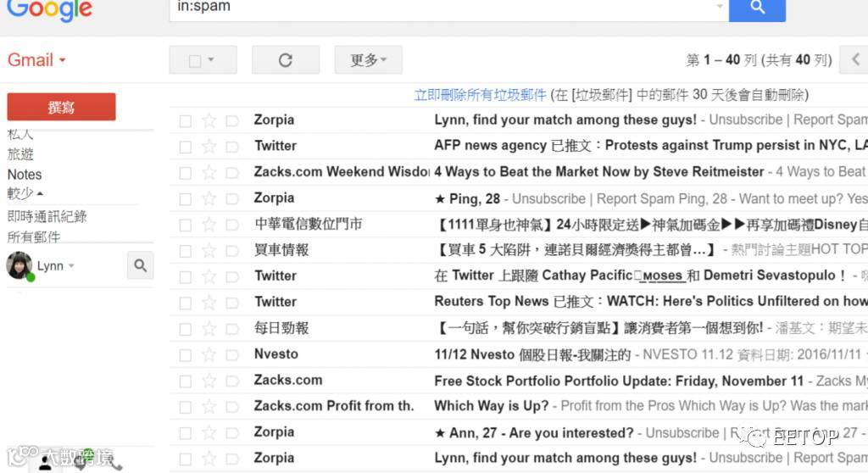Click the red 撰寫 compose button
Image resolution: width=868 pixels, height=473 pixels.
click(61, 107)
